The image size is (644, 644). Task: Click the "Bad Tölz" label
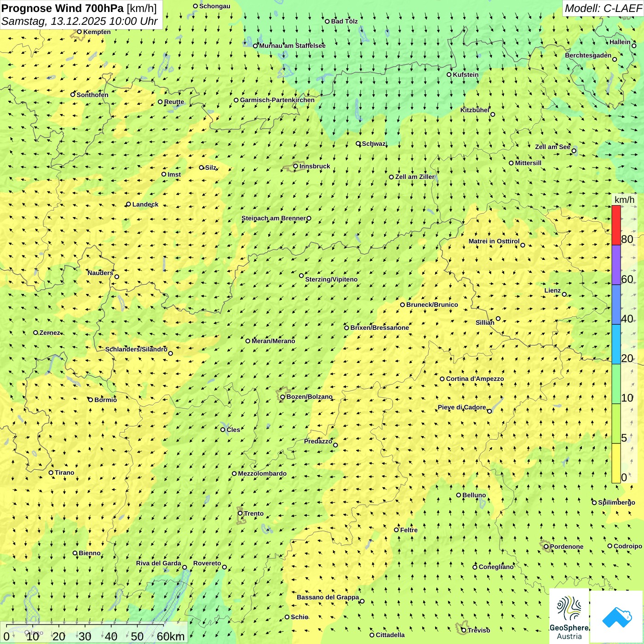345,21
